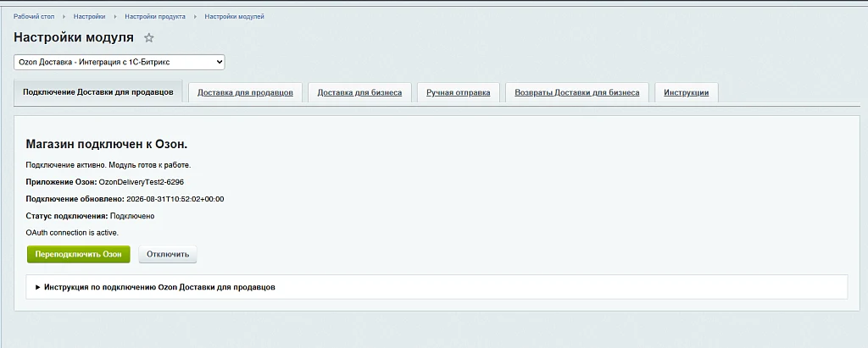
Task: Go to the Инструкции tab
Action: 687,92
